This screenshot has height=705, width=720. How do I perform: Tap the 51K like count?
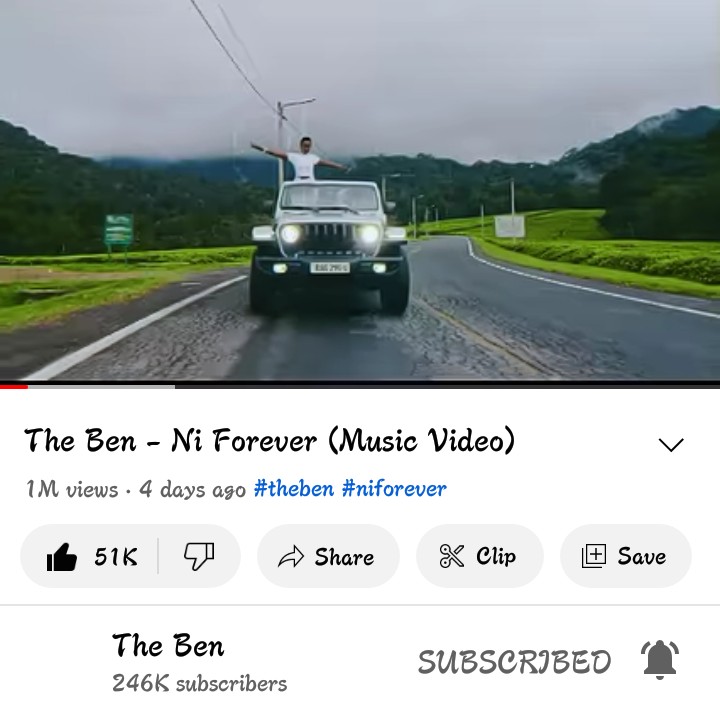coord(116,556)
